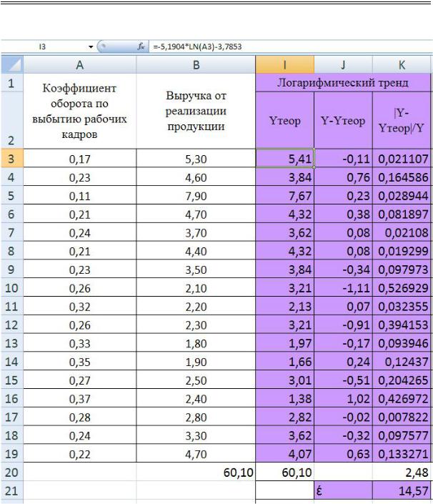Click the 'Логарифмический тренд' merged header cell
Screen dimensions: 433x504
[343, 83]
